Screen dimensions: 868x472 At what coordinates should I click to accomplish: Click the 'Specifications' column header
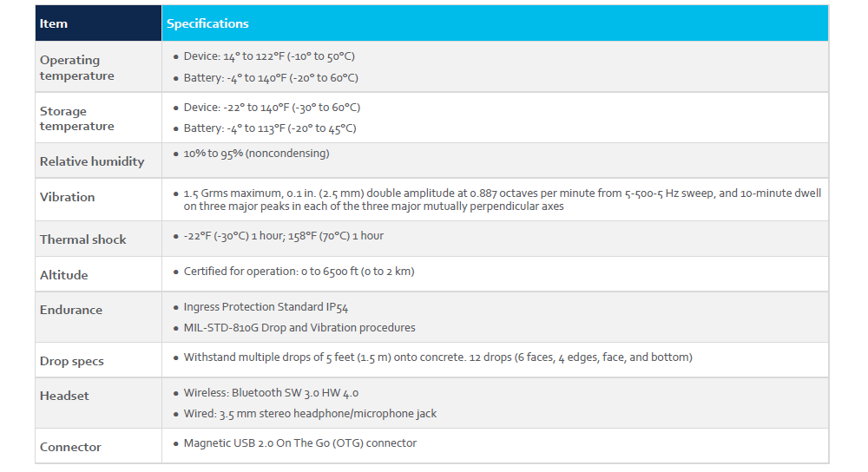(x=207, y=23)
